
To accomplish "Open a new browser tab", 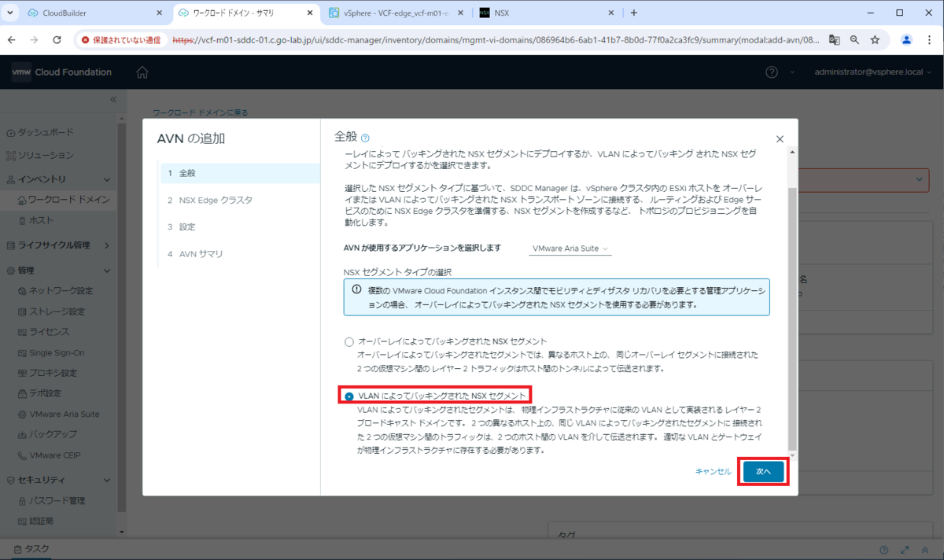I will click(634, 13).
